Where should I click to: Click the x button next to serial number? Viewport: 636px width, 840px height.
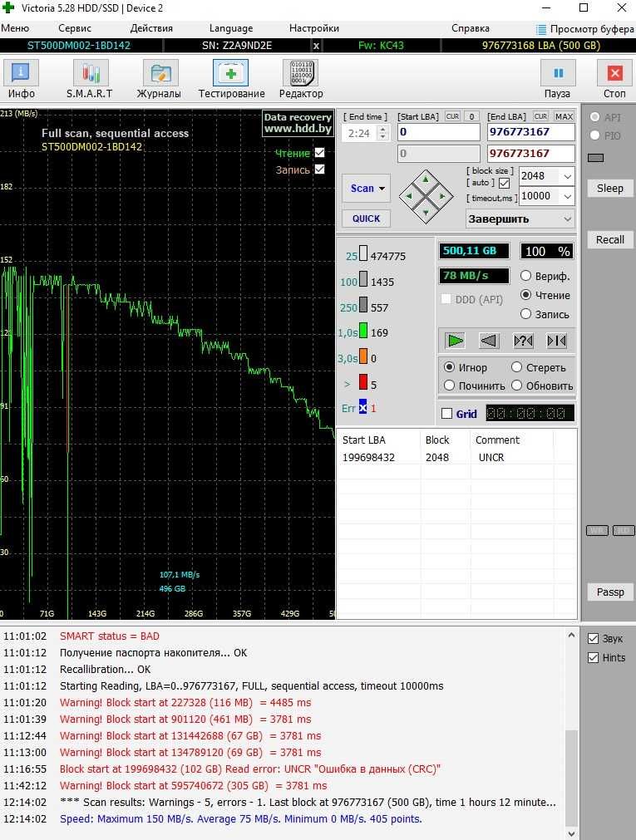[317, 46]
